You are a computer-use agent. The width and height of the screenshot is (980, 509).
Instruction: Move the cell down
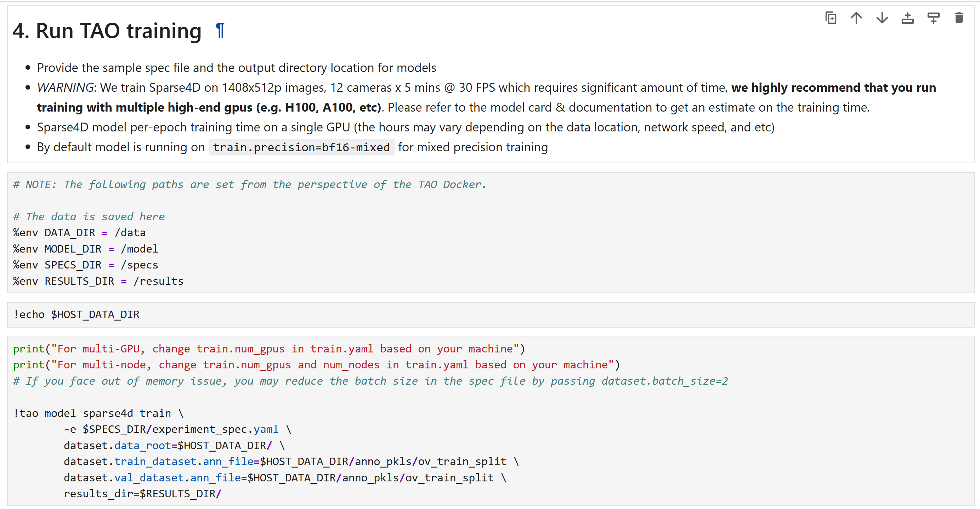(x=882, y=18)
